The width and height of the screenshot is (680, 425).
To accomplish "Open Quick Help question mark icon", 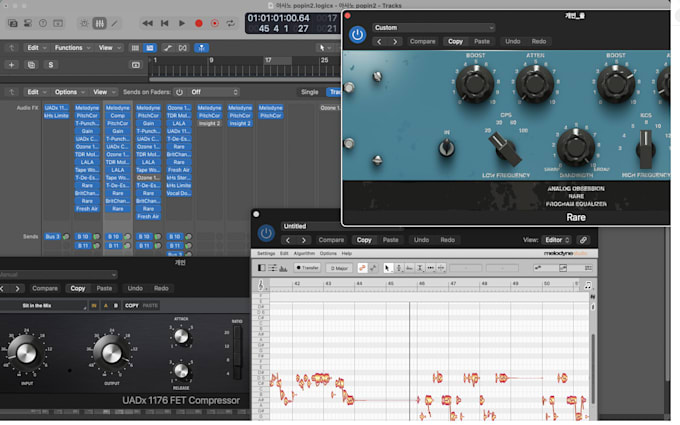I will tap(42, 23).
